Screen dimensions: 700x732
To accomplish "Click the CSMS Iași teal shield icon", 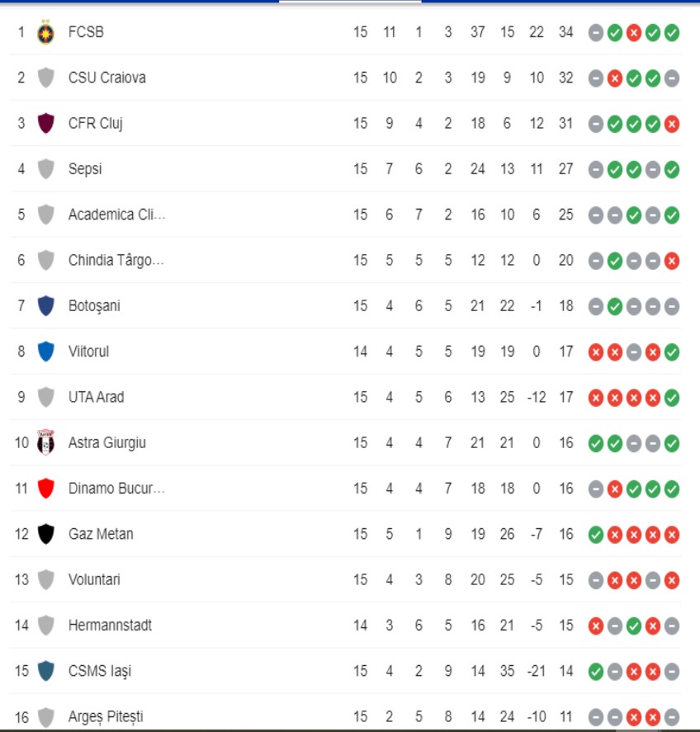I will pyautogui.click(x=46, y=671).
